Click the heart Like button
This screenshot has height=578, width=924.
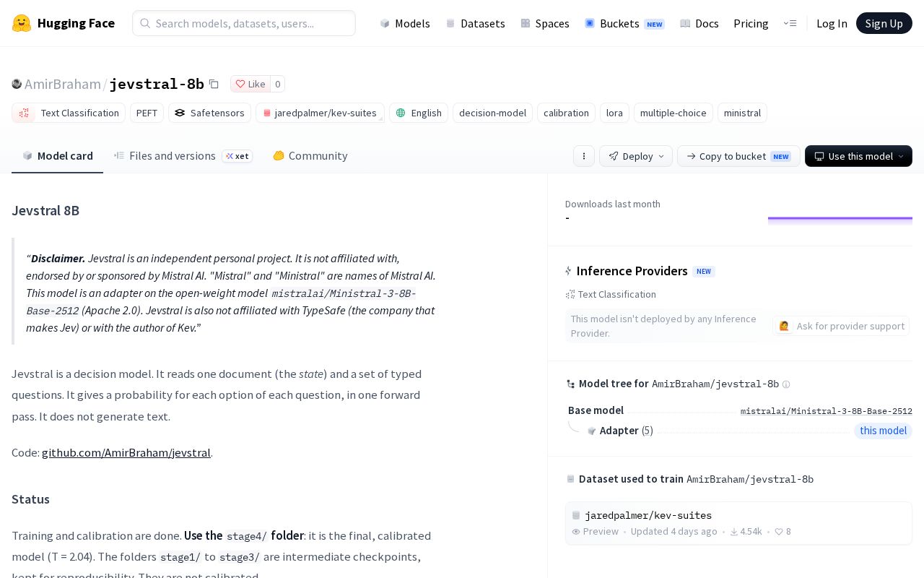tap(250, 84)
